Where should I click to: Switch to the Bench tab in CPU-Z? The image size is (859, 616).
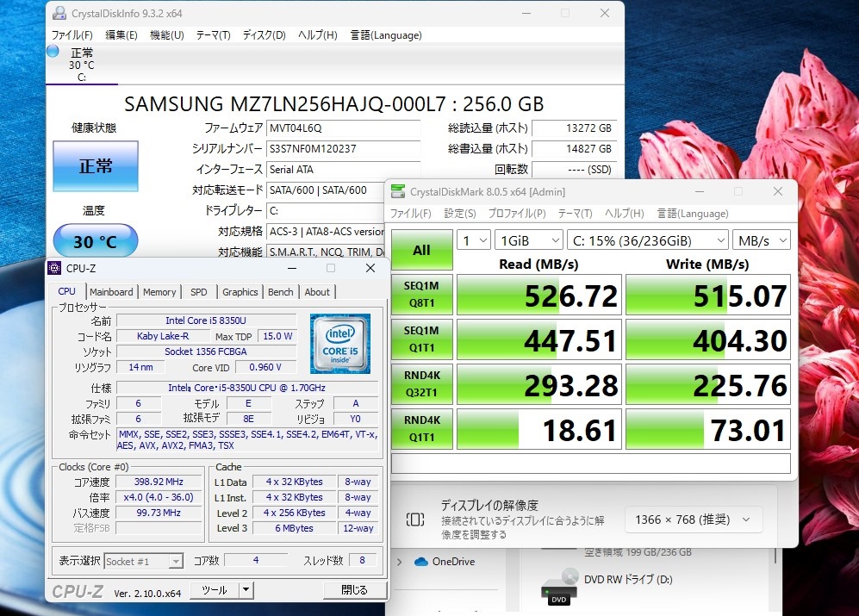281,292
